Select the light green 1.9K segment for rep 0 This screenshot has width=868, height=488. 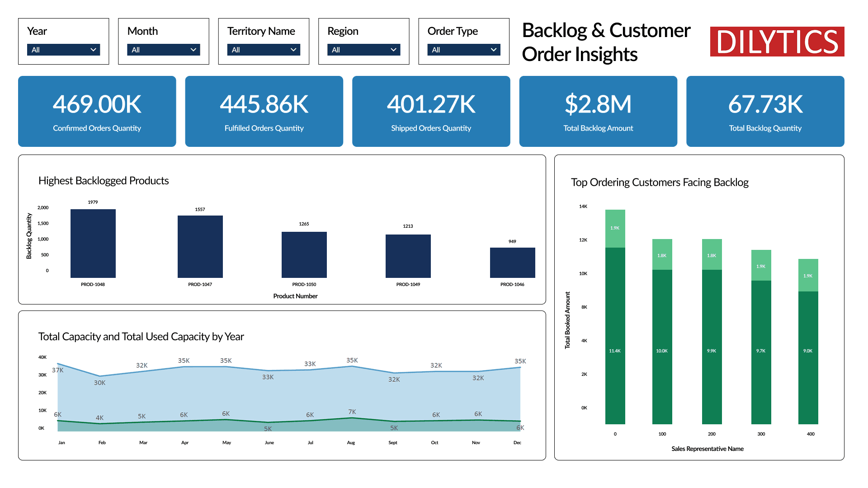615,229
